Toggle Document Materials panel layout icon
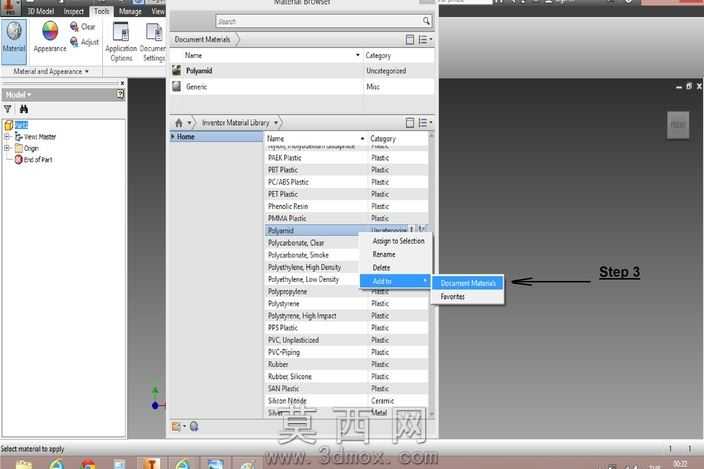The width and height of the screenshot is (704, 469). click(x=409, y=39)
